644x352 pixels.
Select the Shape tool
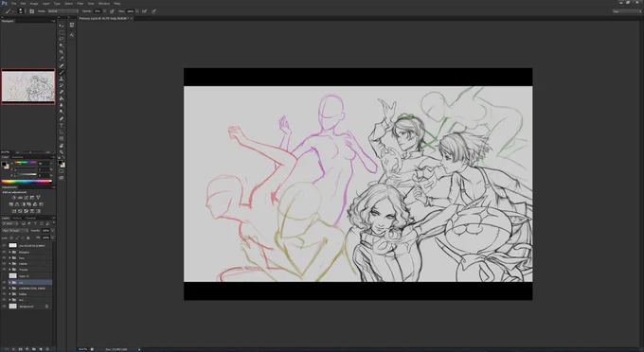coord(62,138)
